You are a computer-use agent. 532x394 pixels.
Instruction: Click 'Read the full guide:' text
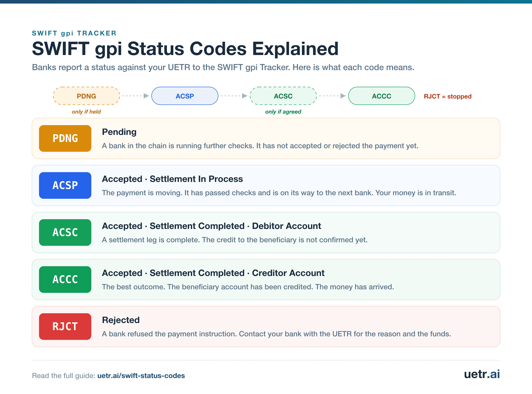64,376
